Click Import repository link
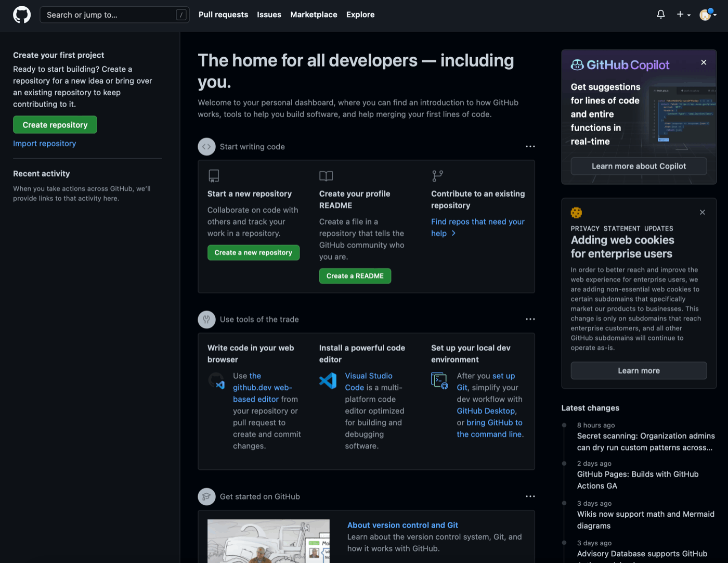This screenshot has height=563, width=728. coord(45,144)
